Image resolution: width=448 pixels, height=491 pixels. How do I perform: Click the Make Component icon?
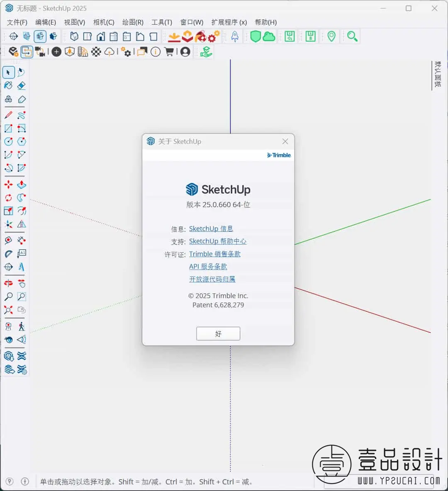pos(8,99)
